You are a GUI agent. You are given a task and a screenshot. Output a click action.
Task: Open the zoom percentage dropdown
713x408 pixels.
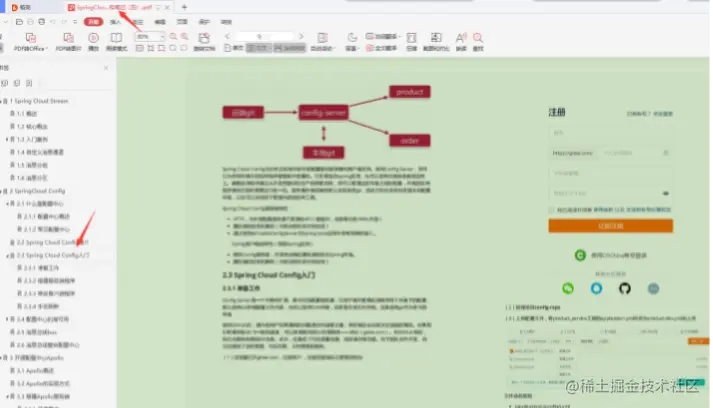tap(162, 36)
